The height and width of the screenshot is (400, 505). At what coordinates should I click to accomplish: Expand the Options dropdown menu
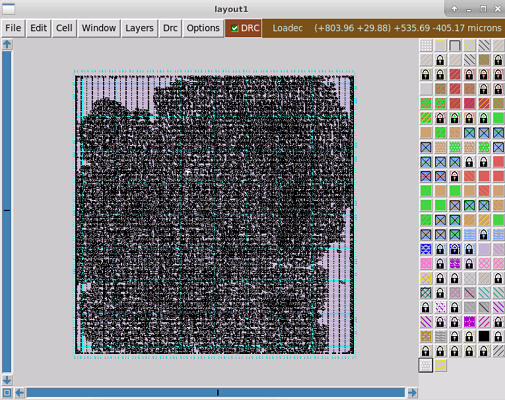[x=203, y=28]
